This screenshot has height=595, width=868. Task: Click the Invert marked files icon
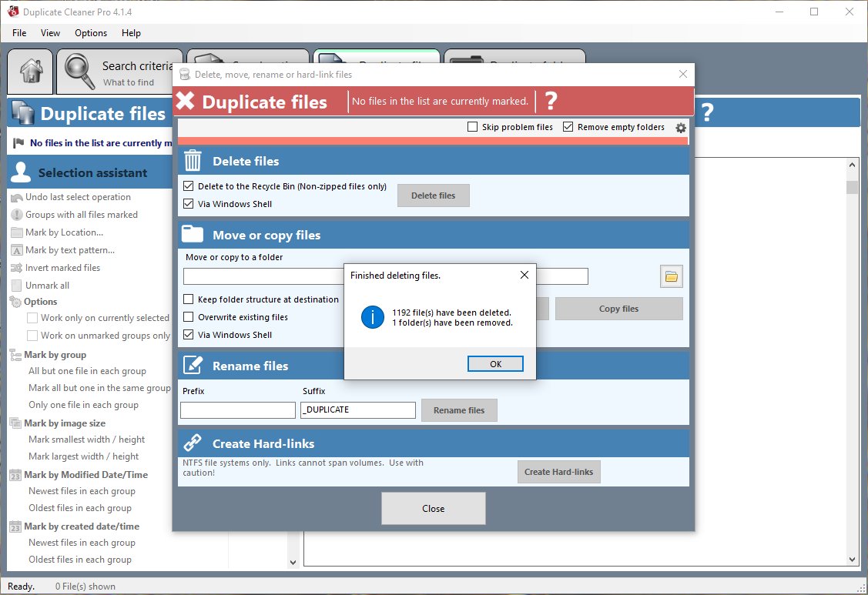(x=17, y=268)
